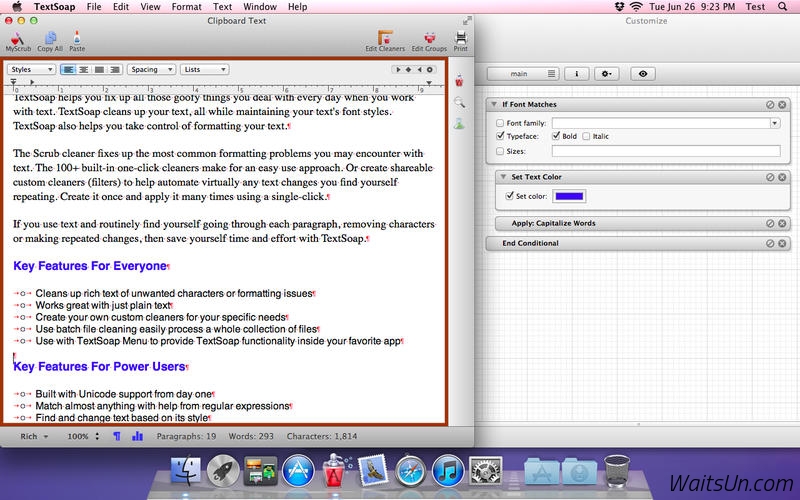Open the Text menu
The height and width of the screenshot is (500, 800).
pyautogui.click(x=222, y=7)
